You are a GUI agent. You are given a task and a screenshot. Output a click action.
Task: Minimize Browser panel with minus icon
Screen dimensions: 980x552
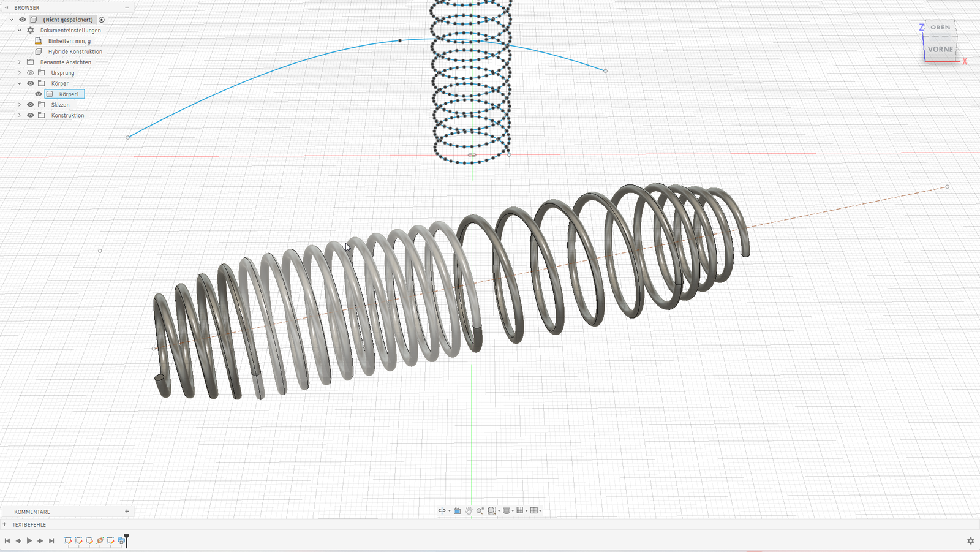(x=127, y=7)
